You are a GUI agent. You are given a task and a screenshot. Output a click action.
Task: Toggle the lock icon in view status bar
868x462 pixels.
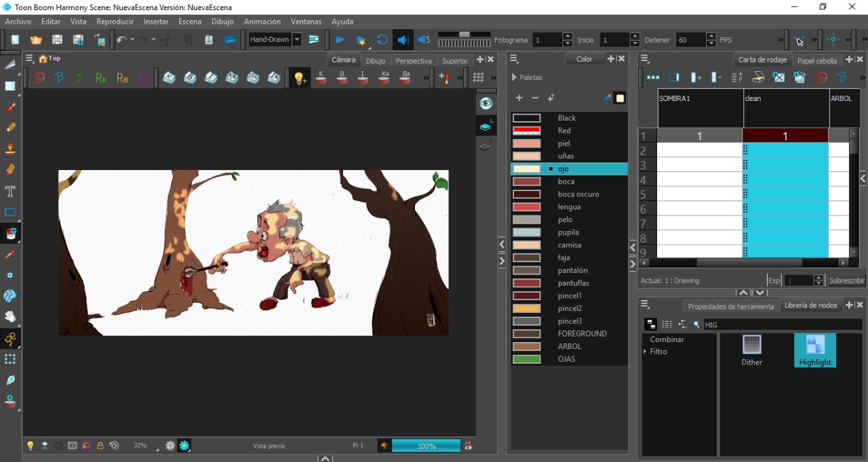(x=100, y=446)
